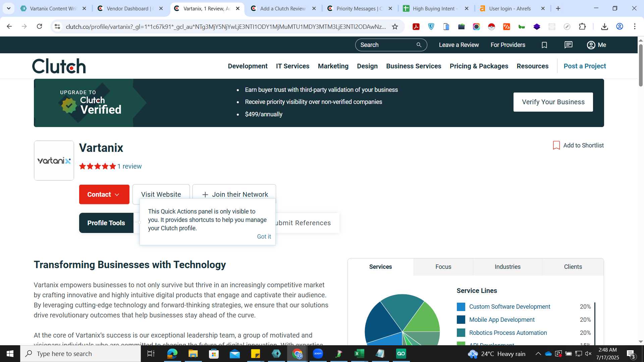Viewport: 644px width, 362px height.
Task: Open the Bitwarden shield extension
Action: click(x=431, y=26)
